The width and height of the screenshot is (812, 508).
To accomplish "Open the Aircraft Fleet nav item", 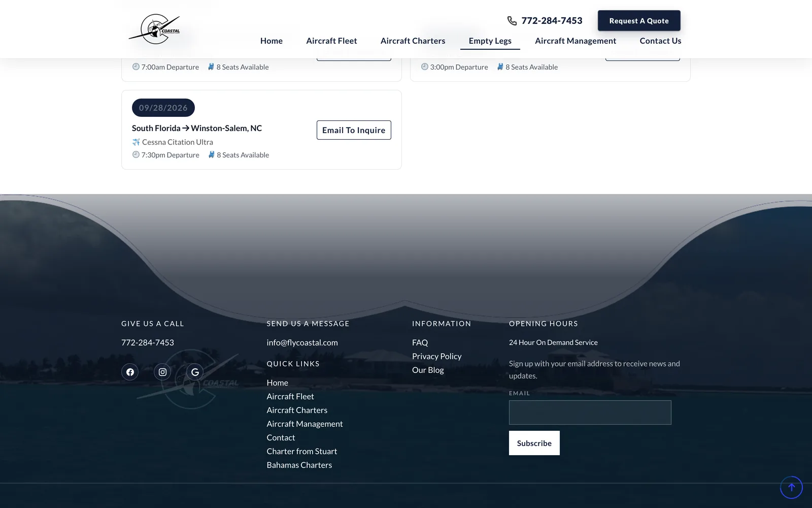I will (x=331, y=41).
